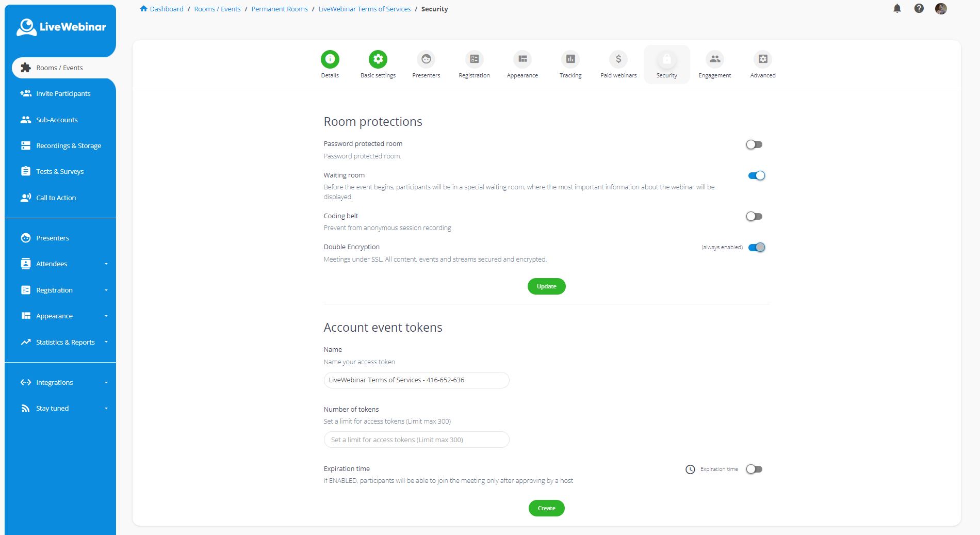Click the user profile avatar
The width and height of the screenshot is (980, 535).
click(940, 9)
